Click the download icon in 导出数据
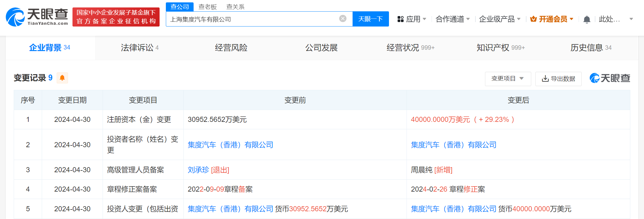The width and height of the screenshot is (644, 219). (545, 79)
